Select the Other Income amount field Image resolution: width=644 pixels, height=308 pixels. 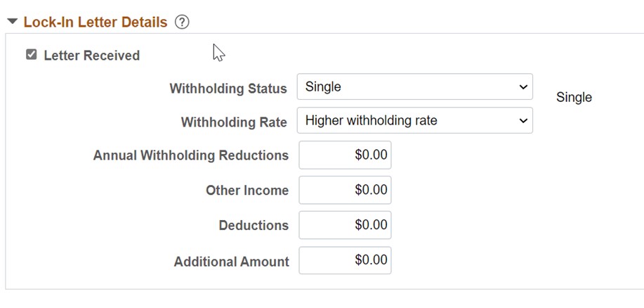pyautogui.click(x=345, y=190)
